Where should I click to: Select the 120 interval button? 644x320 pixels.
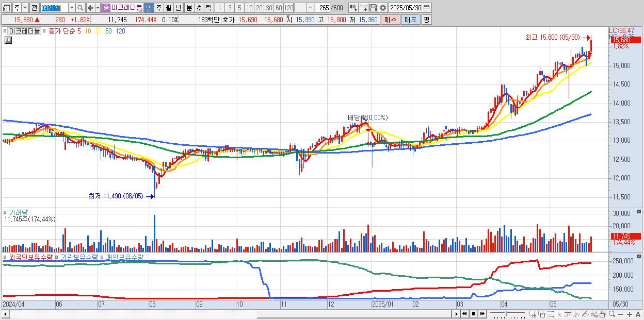coord(289,8)
